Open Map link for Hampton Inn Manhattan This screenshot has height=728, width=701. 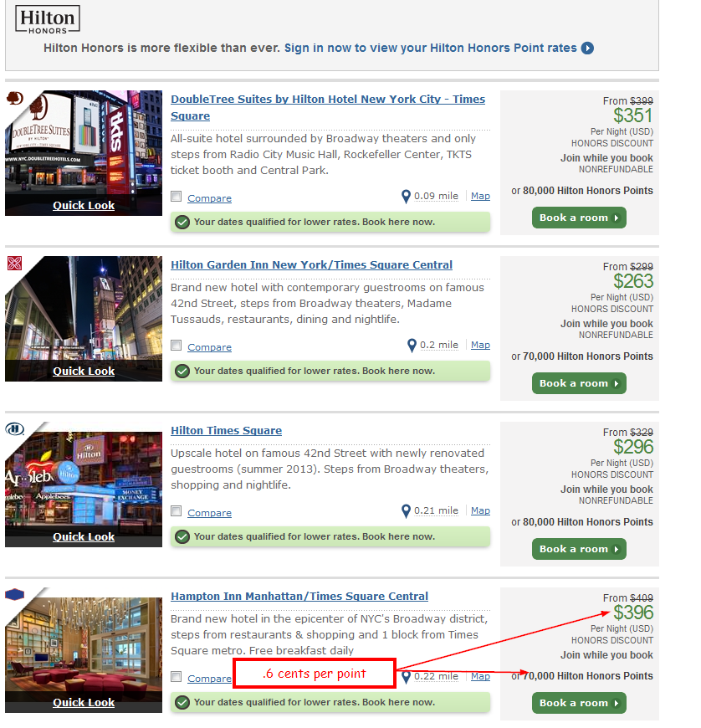480,676
